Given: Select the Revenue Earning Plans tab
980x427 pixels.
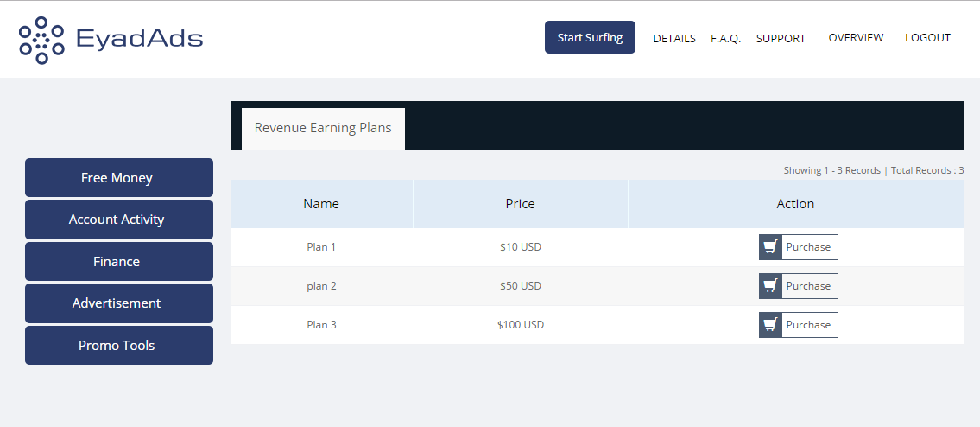Looking at the screenshot, I should coord(323,128).
